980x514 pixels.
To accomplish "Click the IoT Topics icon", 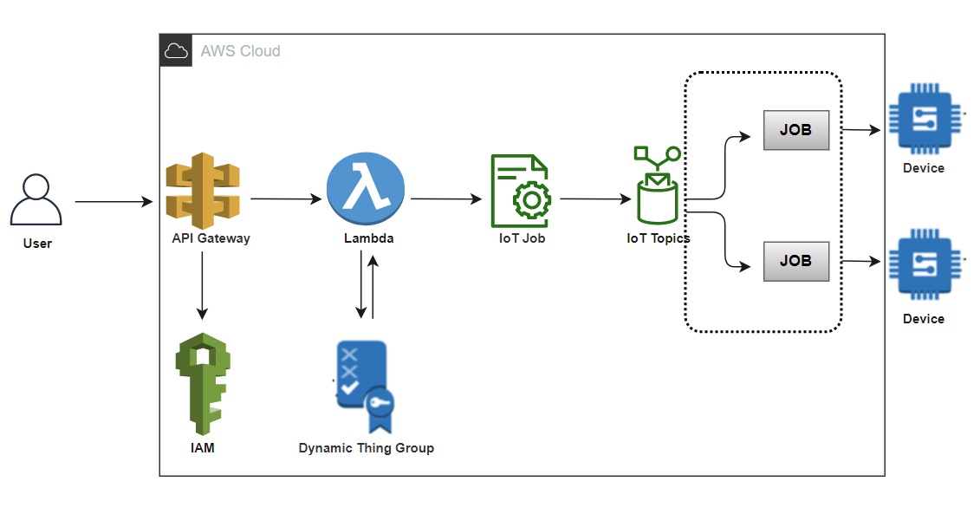I will point(659,188).
